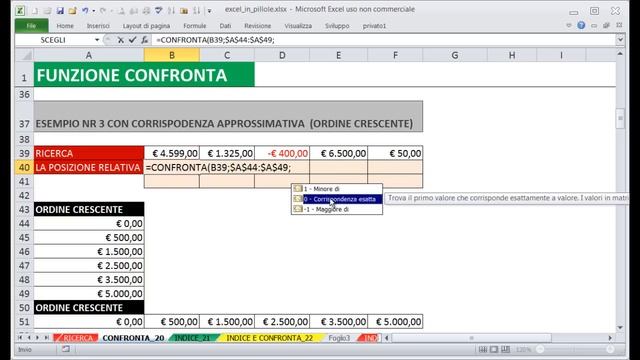Switch to the INDICE_21 sheet tab
The height and width of the screenshot is (360, 640).
[192, 338]
